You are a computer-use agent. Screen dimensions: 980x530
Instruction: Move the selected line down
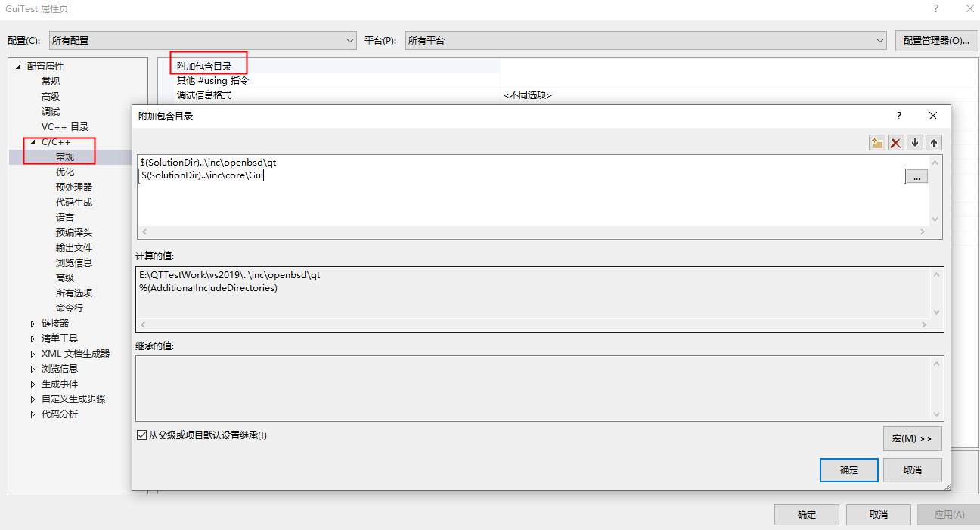915,143
